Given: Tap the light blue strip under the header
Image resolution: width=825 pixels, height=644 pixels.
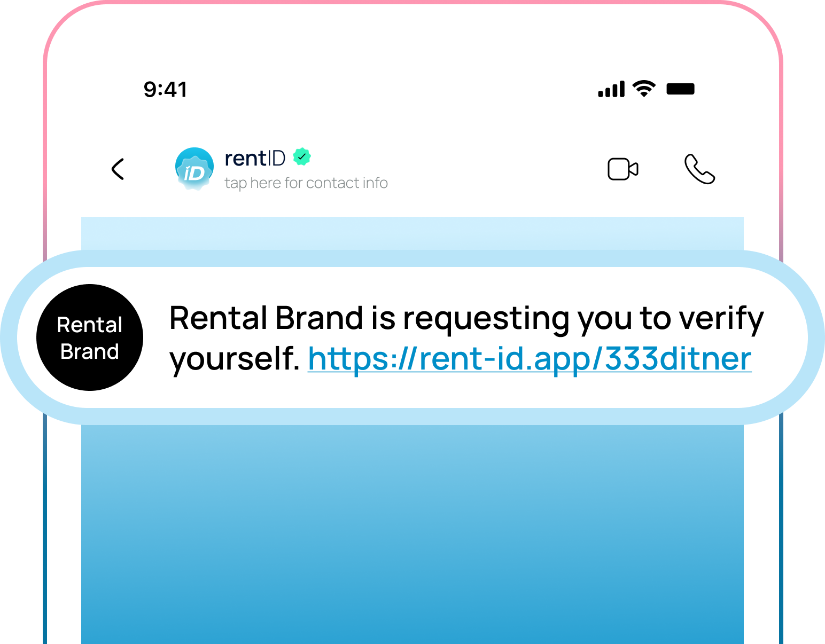Looking at the screenshot, I should (412, 233).
